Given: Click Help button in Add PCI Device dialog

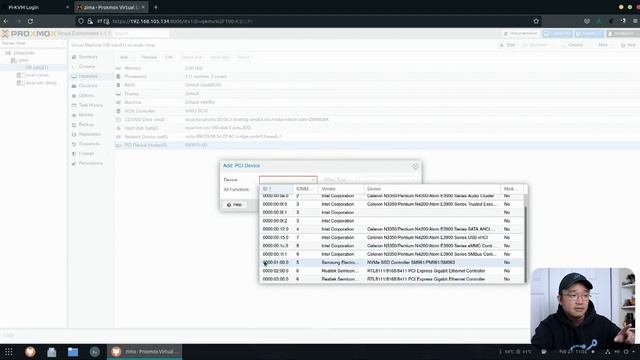Looking at the screenshot, I should tap(234, 204).
